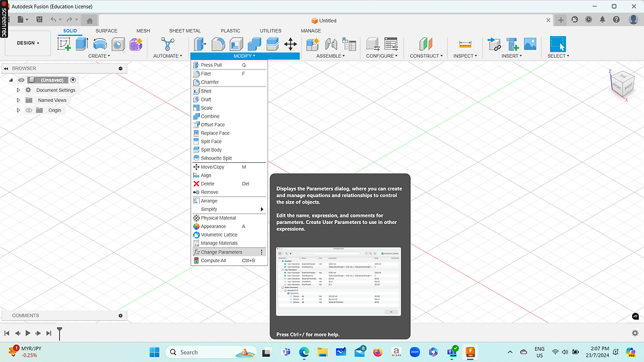Toggle visibility of the Origin folder
This screenshot has height=362, width=644.
tap(29, 110)
